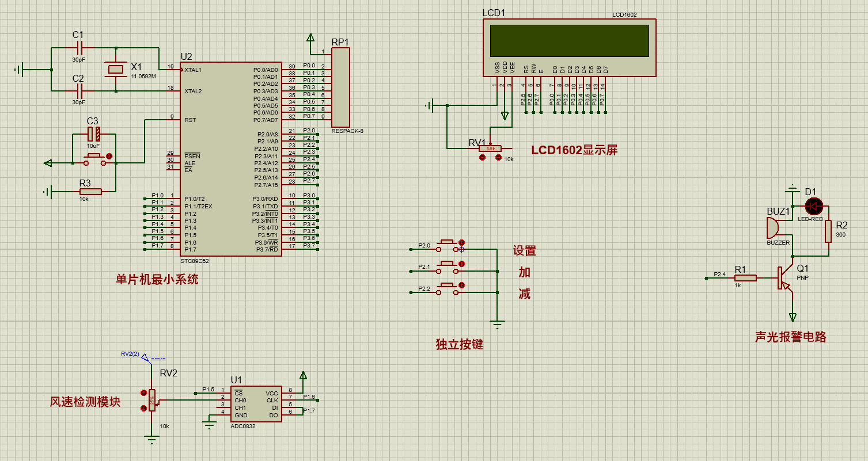Click the LCD1 green display screen
The width and height of the screenshot is (868, 461).
568,41
